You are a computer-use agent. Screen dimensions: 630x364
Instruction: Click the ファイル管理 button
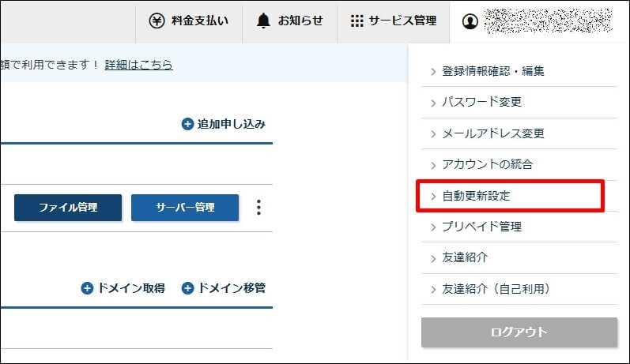(68, 208)
